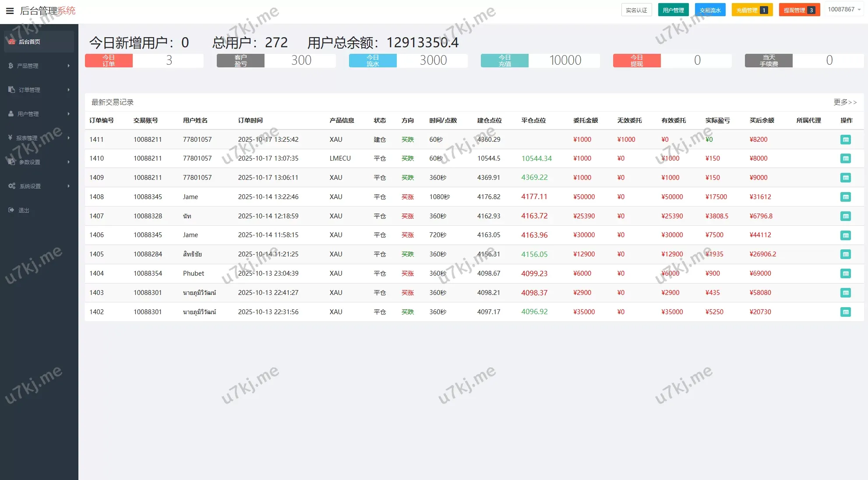Expand the 订单管理 sidebar submenu arrow

68,90
